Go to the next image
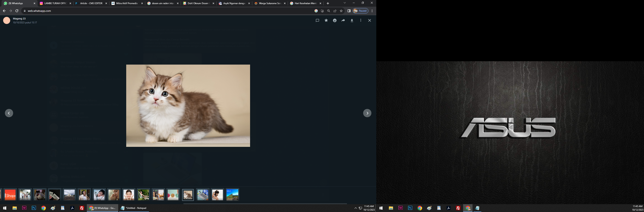Screen dimensions: 644x212 point(367,113)
